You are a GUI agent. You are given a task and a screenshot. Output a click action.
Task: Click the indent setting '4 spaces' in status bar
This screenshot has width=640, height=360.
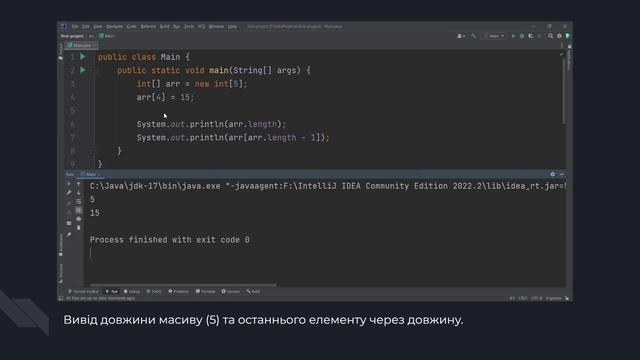click(x=553, y=298)
